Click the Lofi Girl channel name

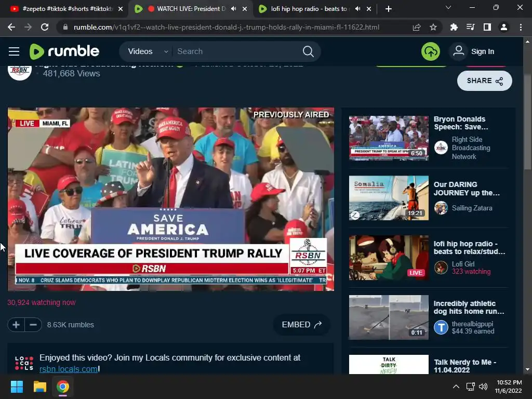pos(463,264)
